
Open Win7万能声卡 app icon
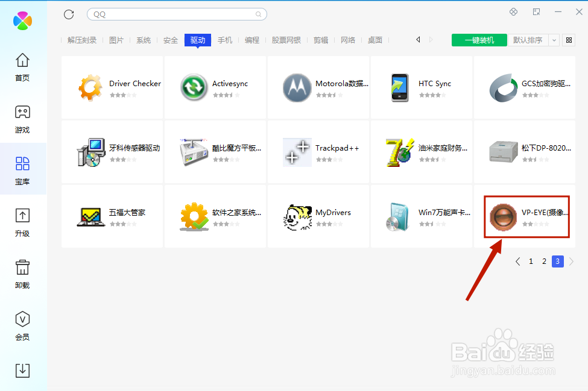pyautogui.click(x=397, y=217)
